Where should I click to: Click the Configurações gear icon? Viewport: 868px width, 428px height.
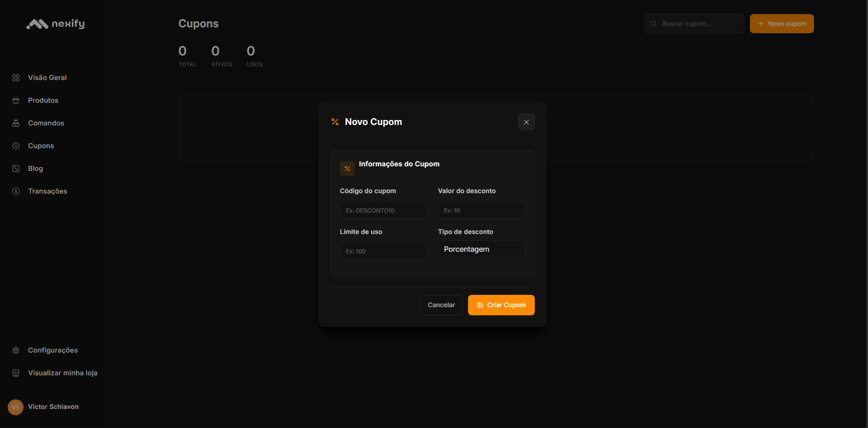(x=16, y=350)
